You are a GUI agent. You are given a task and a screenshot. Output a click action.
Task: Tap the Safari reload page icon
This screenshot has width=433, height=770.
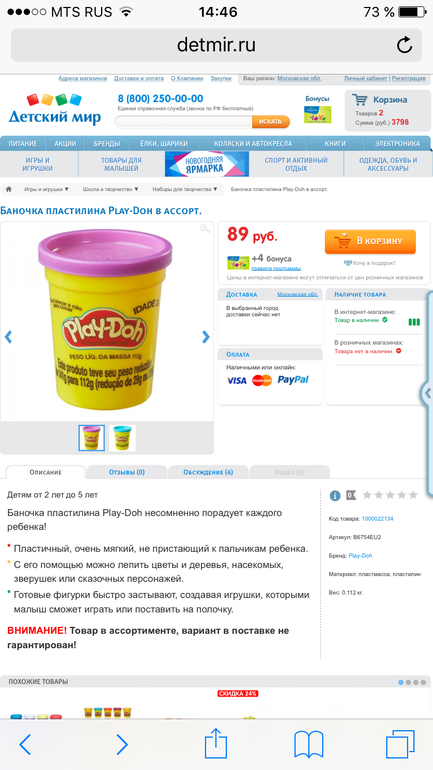(x=404, y=45)
